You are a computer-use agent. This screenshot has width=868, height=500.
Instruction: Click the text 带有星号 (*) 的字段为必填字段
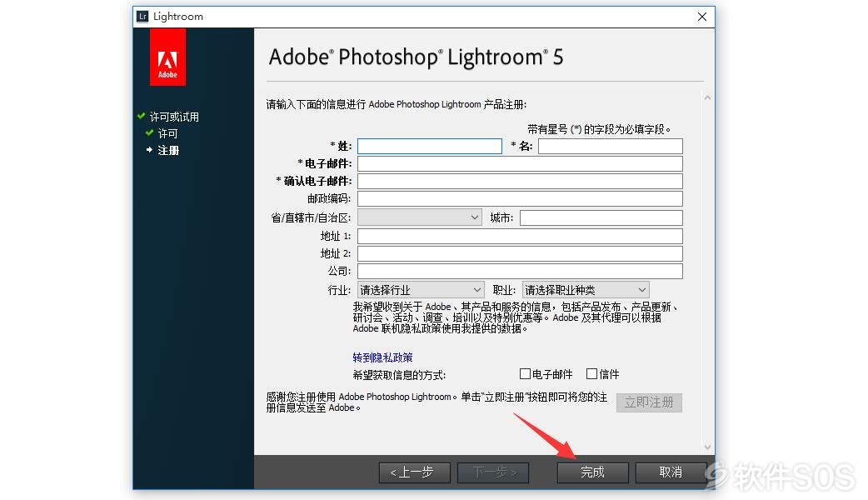tap(599, 129)
